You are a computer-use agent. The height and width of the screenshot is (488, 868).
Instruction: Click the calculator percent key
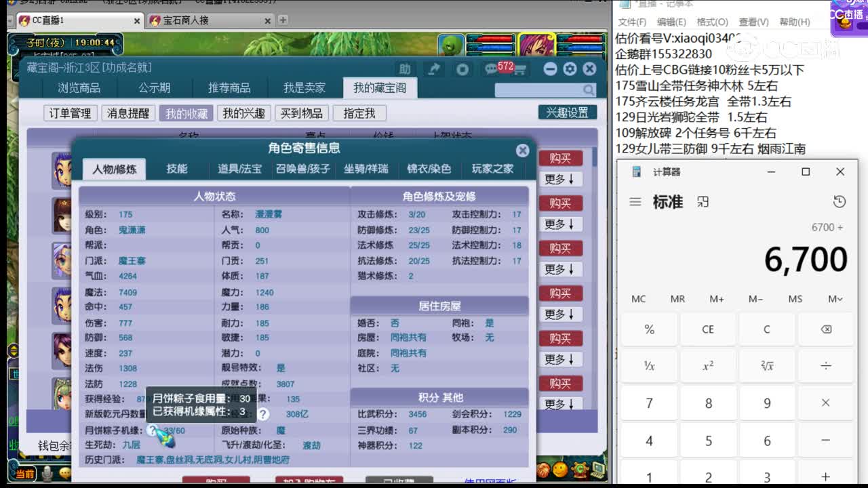pos(649,329)
